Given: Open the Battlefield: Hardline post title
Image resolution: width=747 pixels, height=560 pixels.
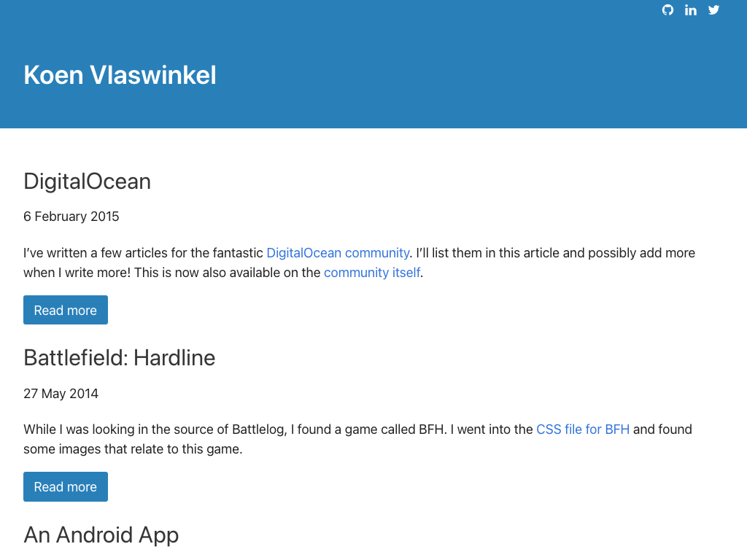Looking at the screenshot, I should click(x=119, y=357).
